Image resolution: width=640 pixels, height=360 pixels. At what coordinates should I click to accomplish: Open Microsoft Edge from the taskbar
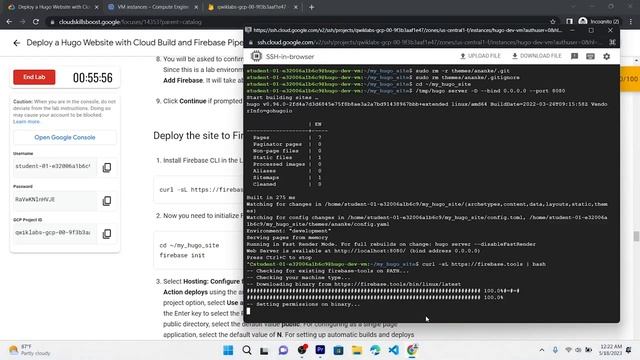click(375, 350)
